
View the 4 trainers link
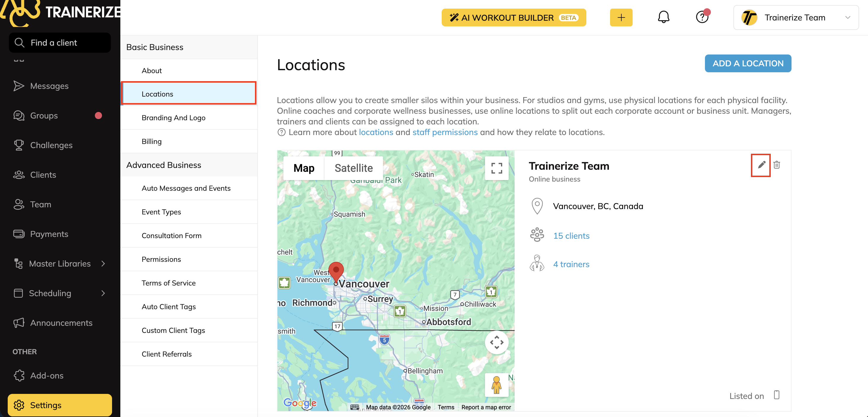571,264
